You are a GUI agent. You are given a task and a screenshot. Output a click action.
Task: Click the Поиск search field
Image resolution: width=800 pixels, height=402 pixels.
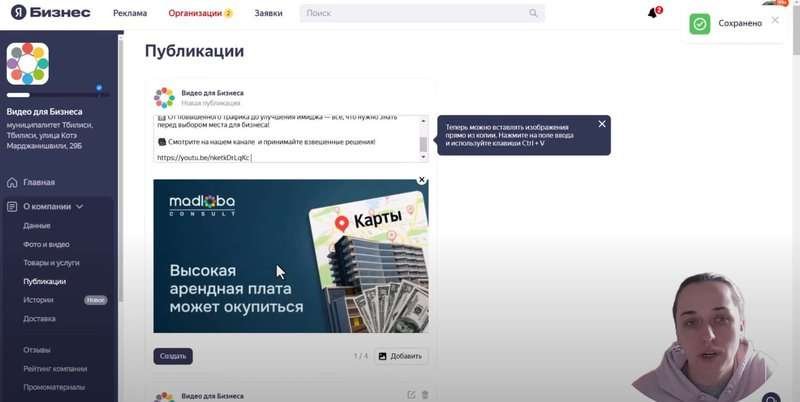pyautogui.click(x=422, y=13)
